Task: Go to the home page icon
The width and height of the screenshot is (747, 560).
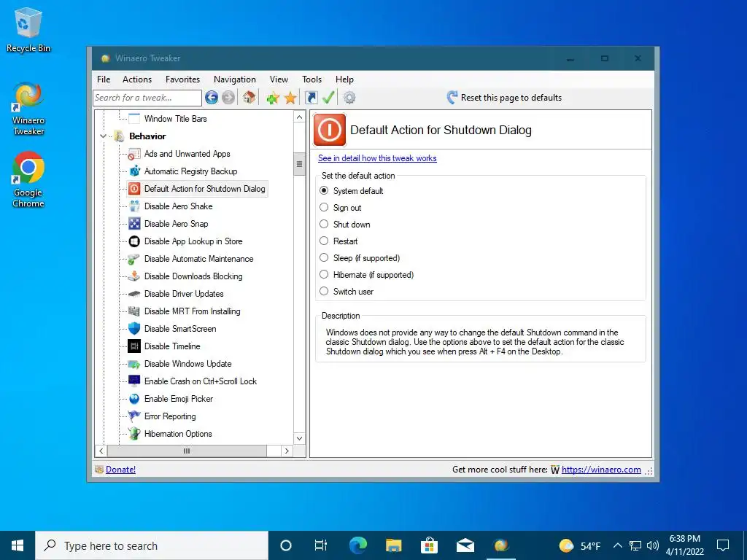Action: (249, 98)
